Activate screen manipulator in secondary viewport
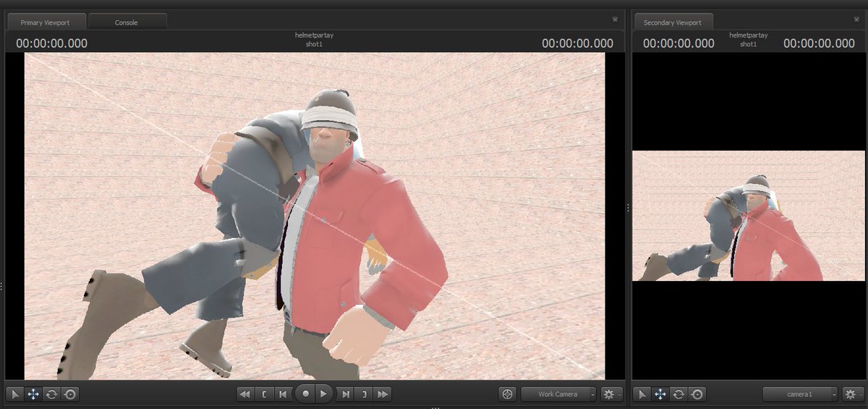 pos(697,395)
